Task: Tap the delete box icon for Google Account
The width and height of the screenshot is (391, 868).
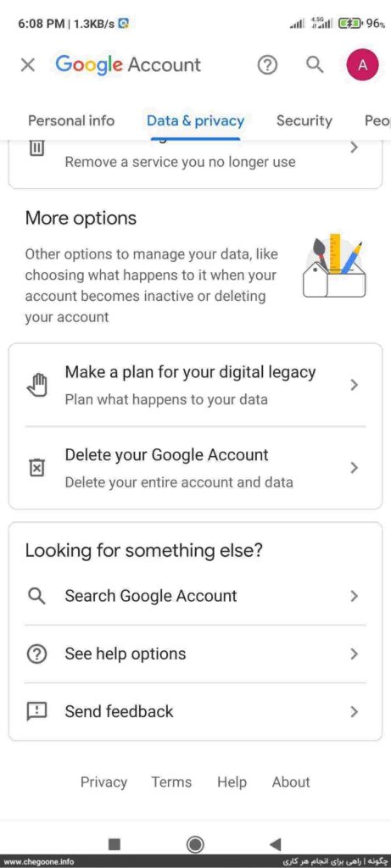Action: pos(36,468)
